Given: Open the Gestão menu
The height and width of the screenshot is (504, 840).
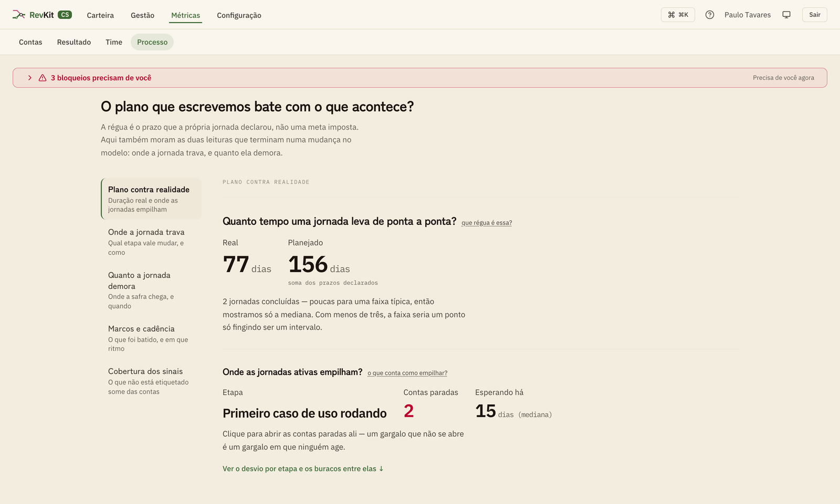Looking at the screenshot, I should [142, 15].
